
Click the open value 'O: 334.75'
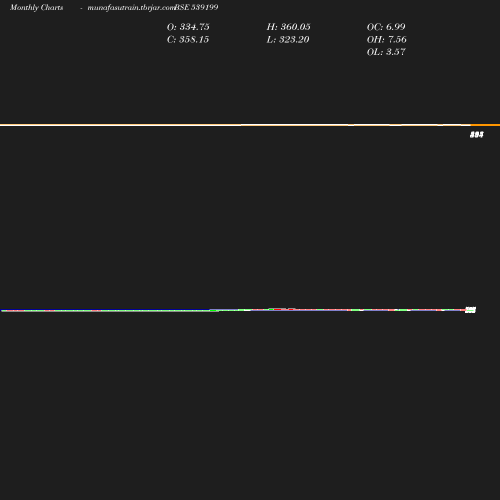(x=188, y=27)
